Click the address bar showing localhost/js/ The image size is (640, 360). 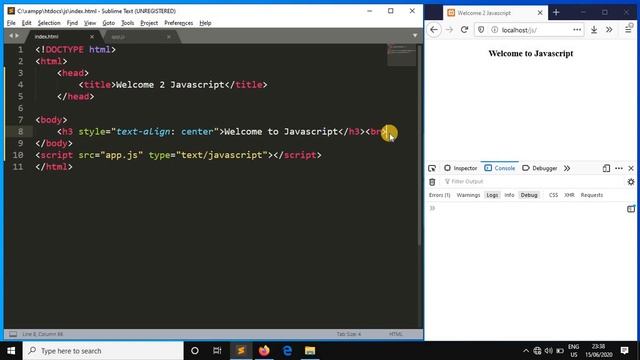click(x=529, y=30)
